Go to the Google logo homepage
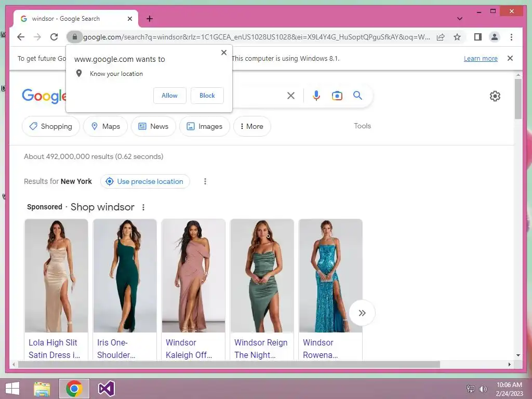Image resolution: width=532 pixels, height=399 pixels. (44, 96)
